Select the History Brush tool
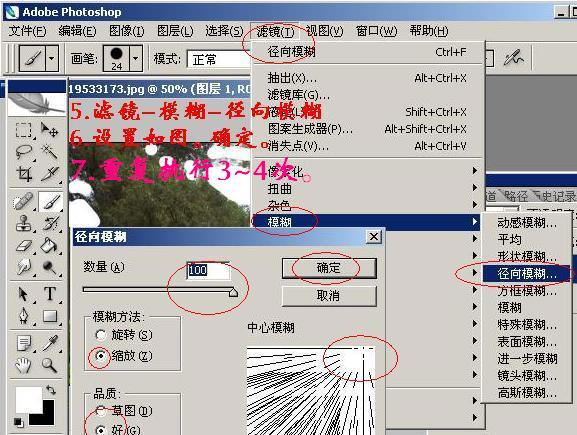The width and height of the screenshot is (577, 435). [50, 223]
